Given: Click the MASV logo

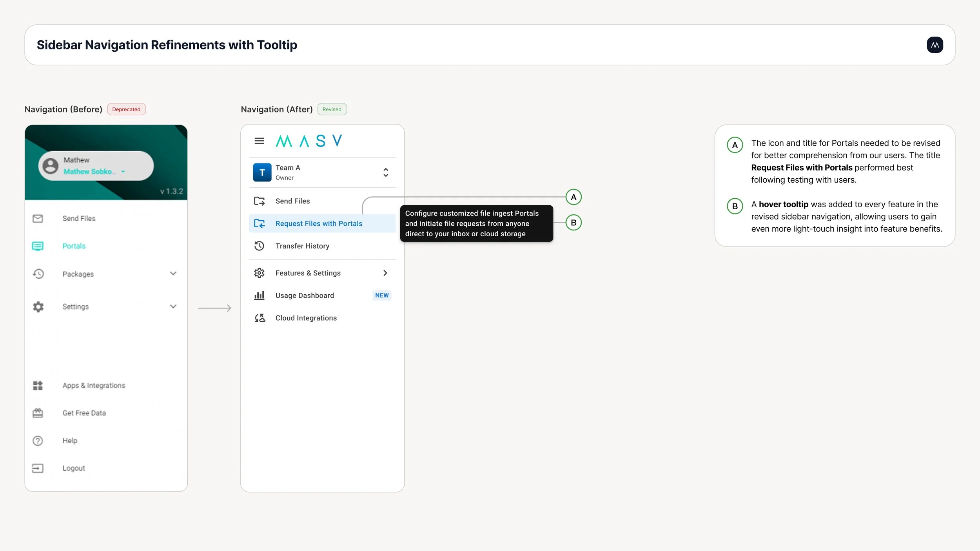Looking at the screenshot, I should pyautogui.click(x=309, y=140).
